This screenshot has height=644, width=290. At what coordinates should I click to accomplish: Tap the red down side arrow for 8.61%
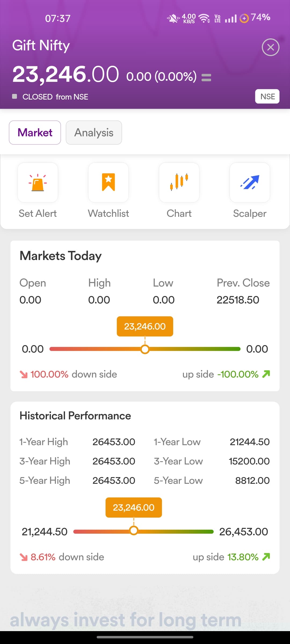tap(24, 557)
